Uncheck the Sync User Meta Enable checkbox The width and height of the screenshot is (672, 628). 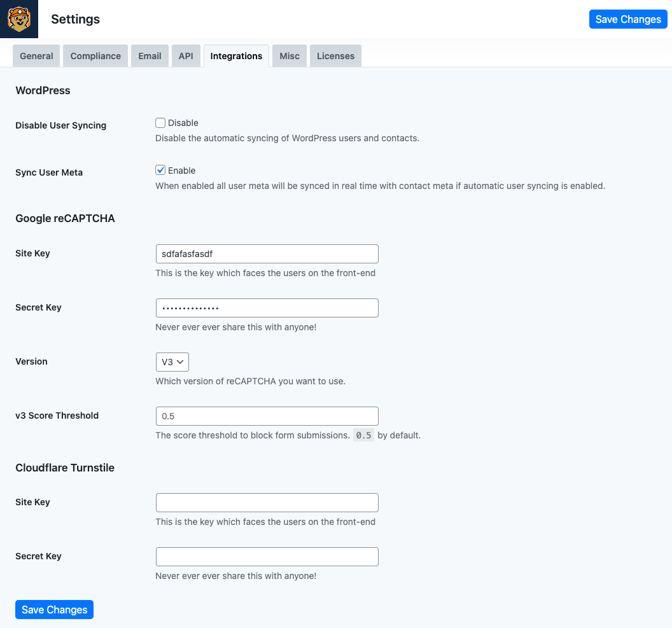coord(160,170)
